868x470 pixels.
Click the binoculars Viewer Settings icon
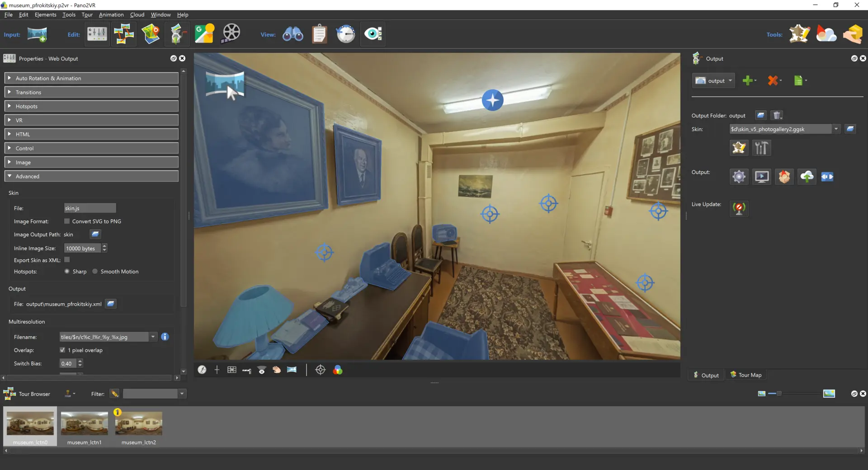pyautogui.click(x=292, y=34)
